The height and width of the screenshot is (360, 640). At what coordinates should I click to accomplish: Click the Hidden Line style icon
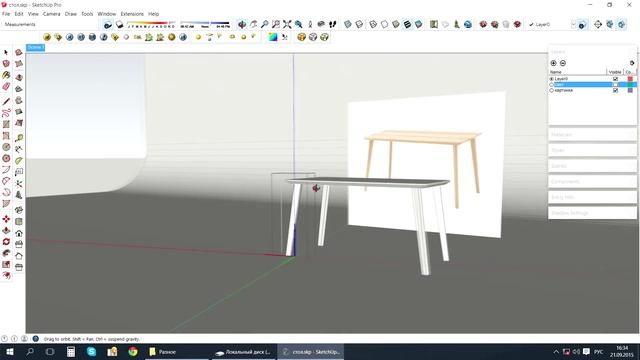coord(384,24)
